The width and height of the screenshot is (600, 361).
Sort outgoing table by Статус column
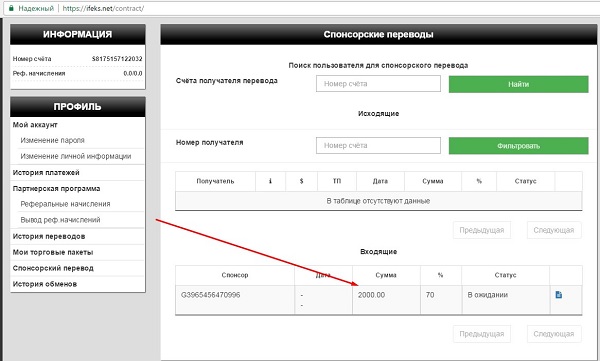click(525, 181)
